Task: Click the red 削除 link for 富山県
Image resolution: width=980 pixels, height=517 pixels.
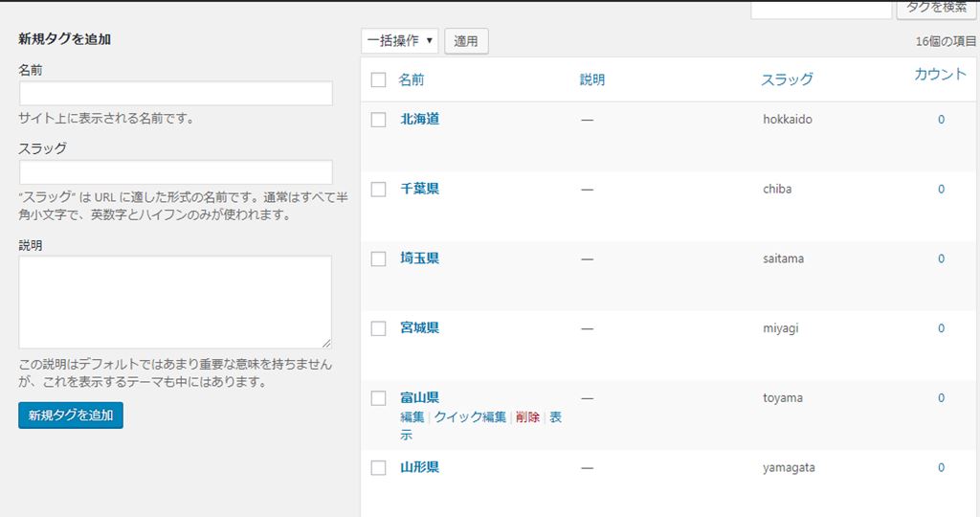Action: (527, 417)
